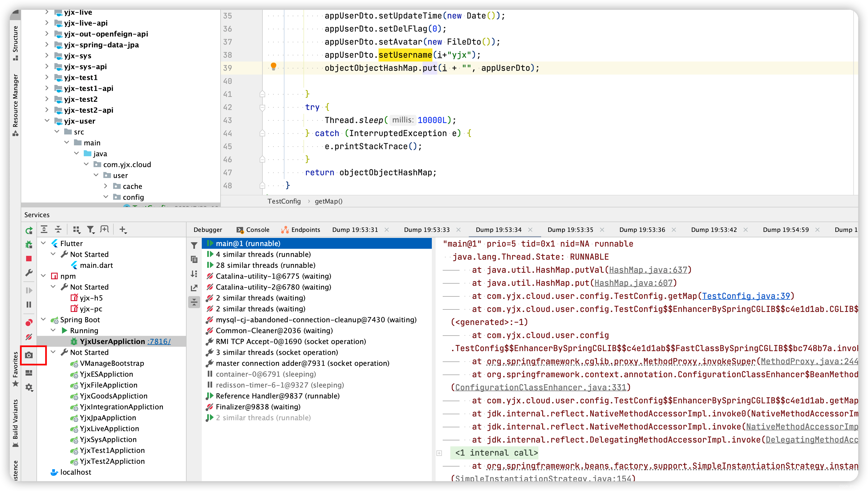Toggle fold marker at line 41

[x=262, y=94]
